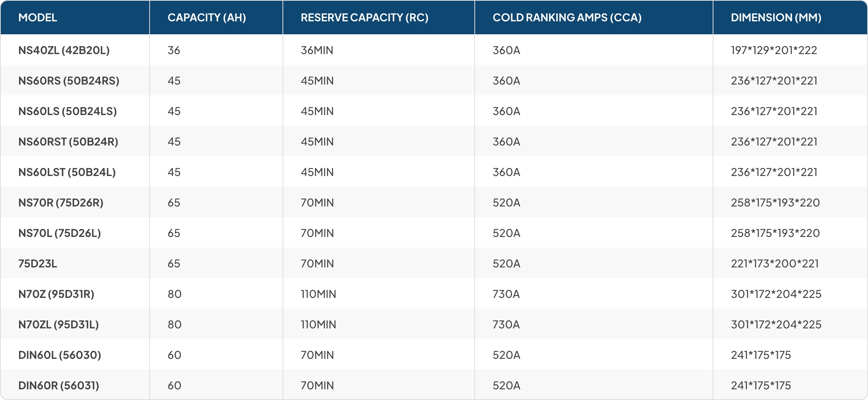Image resolution: width=868 pixels, height=400 pixels.
Task: Click the N70Z (95D31R) model name
Action: pos(56,294)
